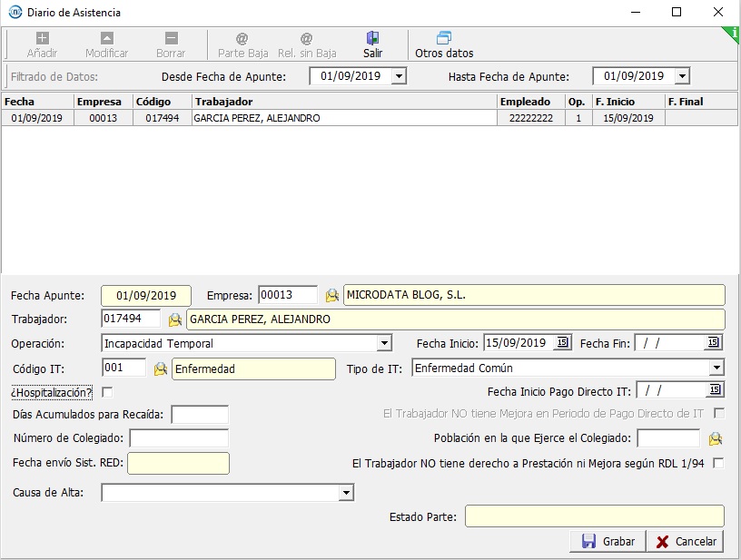Open the Fecha Fin calendar picker

point(714,343)
